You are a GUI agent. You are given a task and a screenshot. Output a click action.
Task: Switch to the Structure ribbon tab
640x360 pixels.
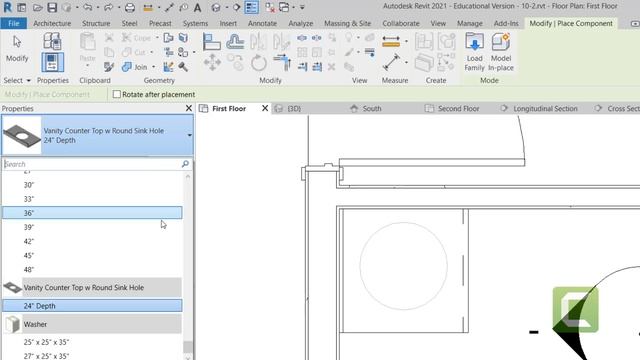(96, 24)
